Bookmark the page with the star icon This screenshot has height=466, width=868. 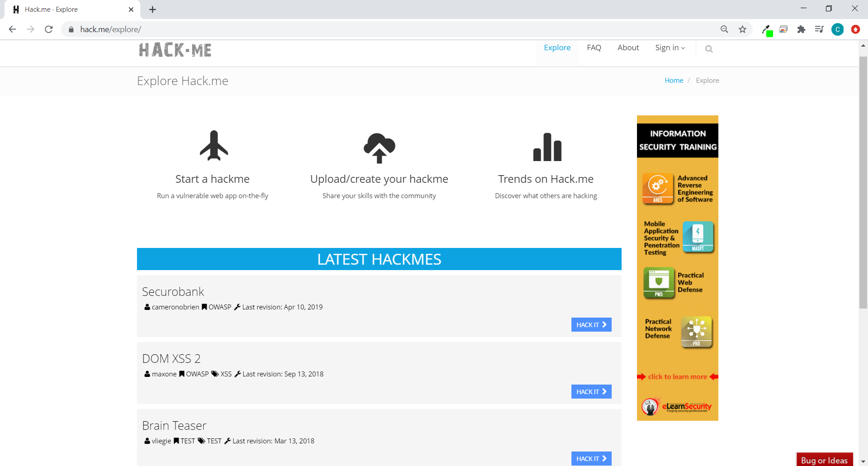click(x=742, y=29)
